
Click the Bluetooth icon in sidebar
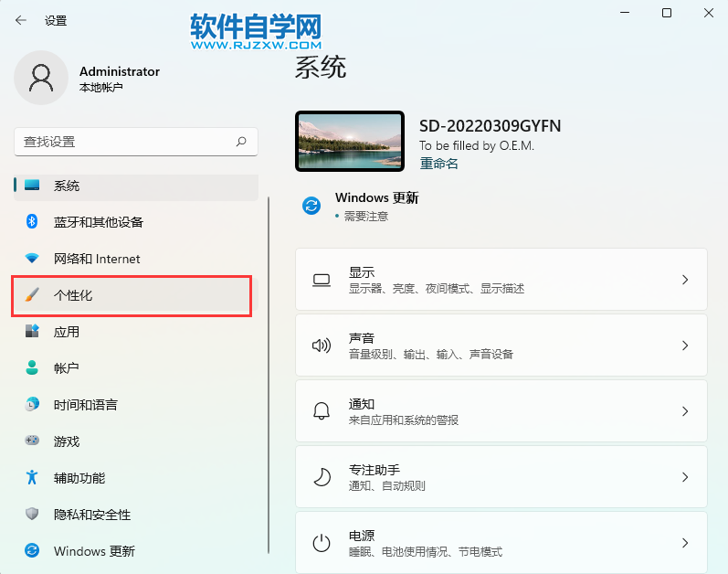coord(32,222)
